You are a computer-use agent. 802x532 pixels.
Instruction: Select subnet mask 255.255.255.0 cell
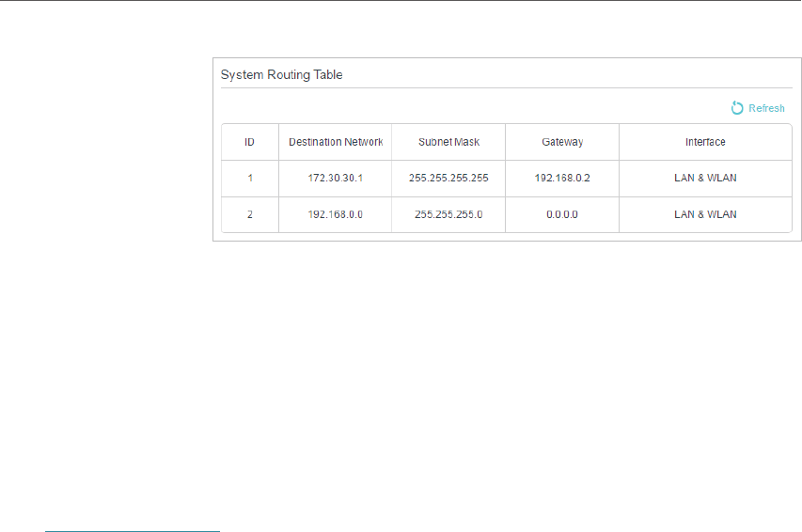click(448, 215)
